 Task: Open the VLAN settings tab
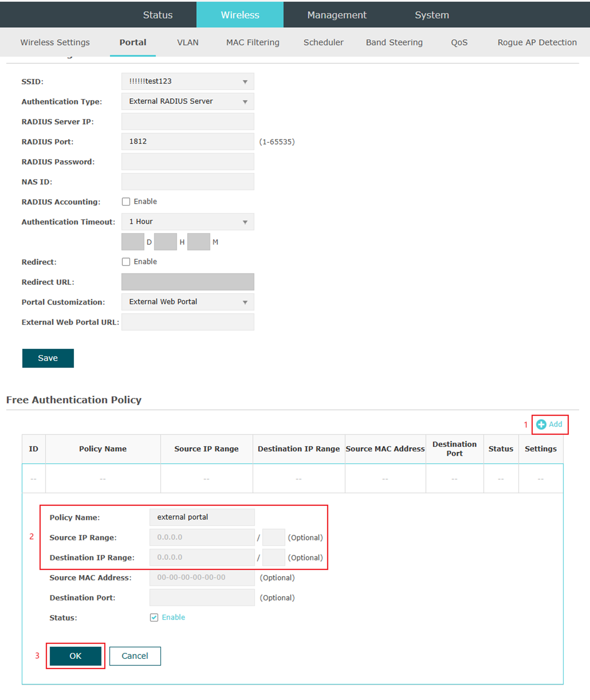187,42
